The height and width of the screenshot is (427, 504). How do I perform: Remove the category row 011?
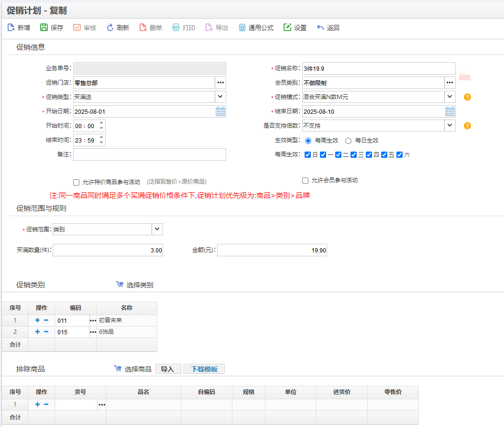coord(46,320)
